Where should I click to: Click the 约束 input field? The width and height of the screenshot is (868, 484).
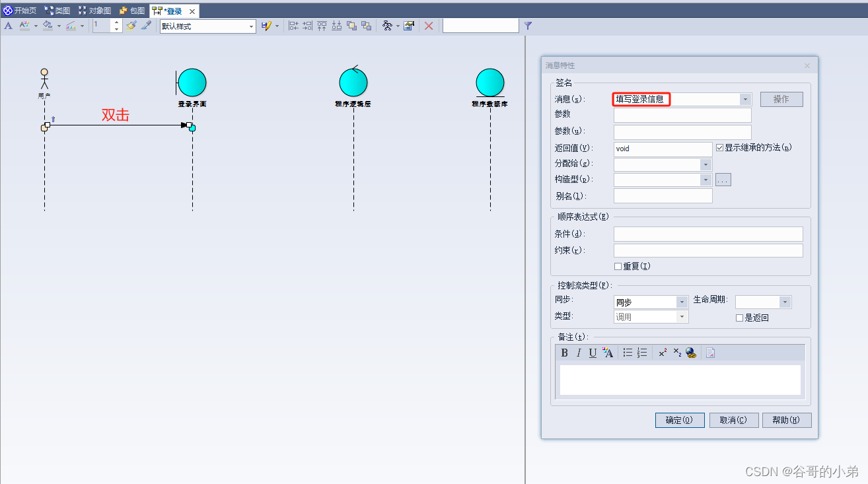pyautogui.click(x=708, y=250)
